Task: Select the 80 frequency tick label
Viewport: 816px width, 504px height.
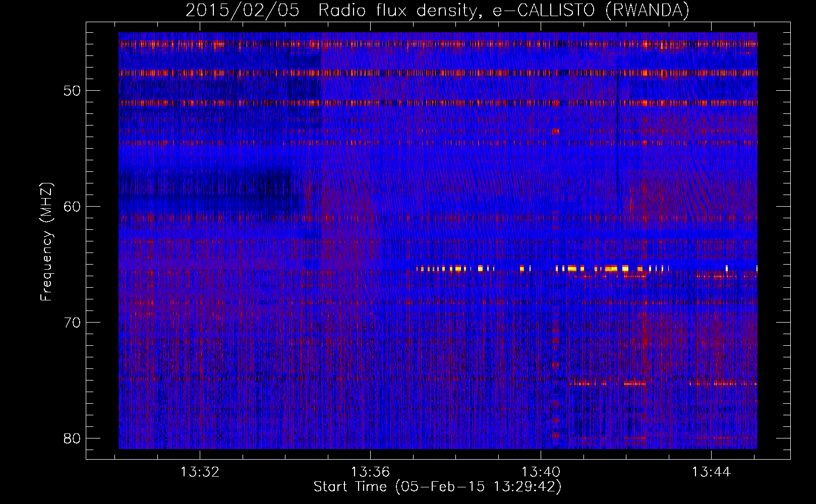Action: 72,438
